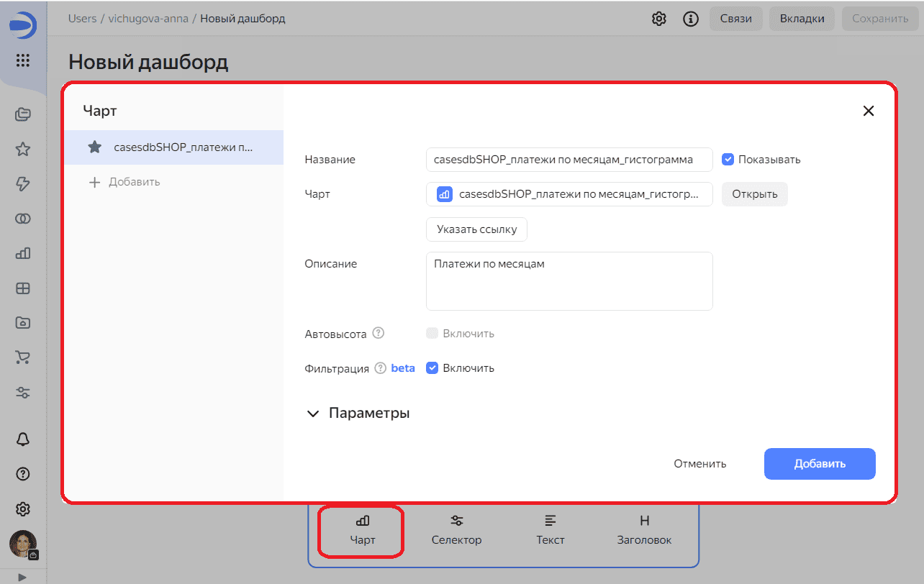Click the help icon next to Автовысота

[x=379, y=334]
